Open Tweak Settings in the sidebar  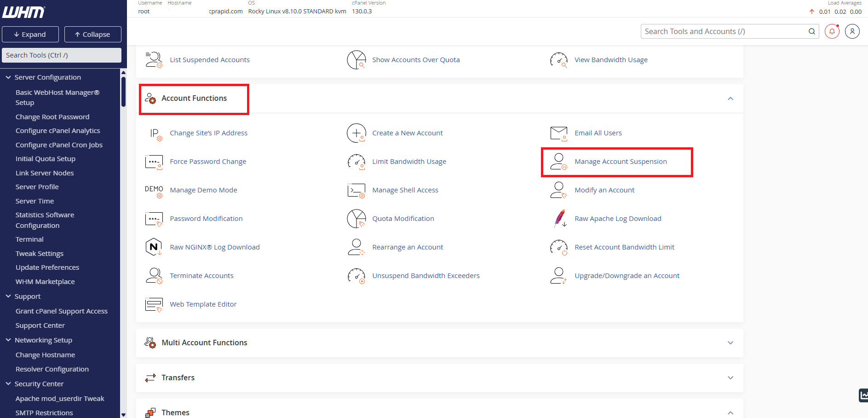click(40, 254)
